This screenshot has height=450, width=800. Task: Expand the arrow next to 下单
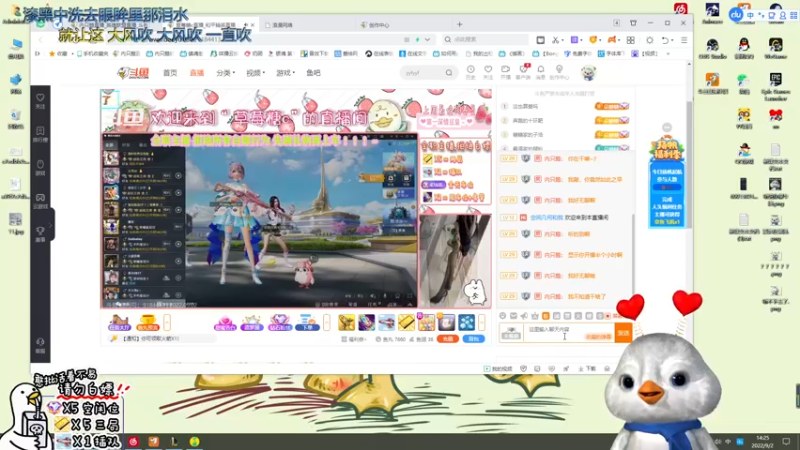(327, 322)
